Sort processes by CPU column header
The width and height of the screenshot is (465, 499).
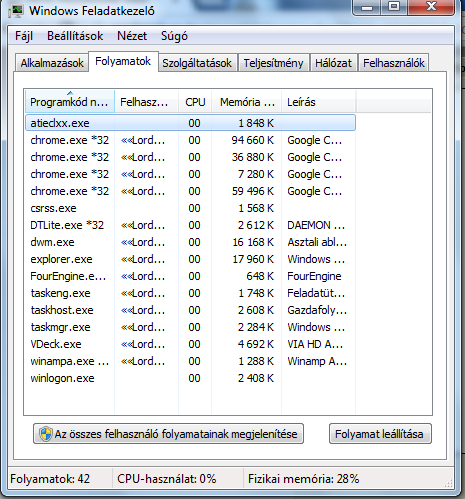195,102
